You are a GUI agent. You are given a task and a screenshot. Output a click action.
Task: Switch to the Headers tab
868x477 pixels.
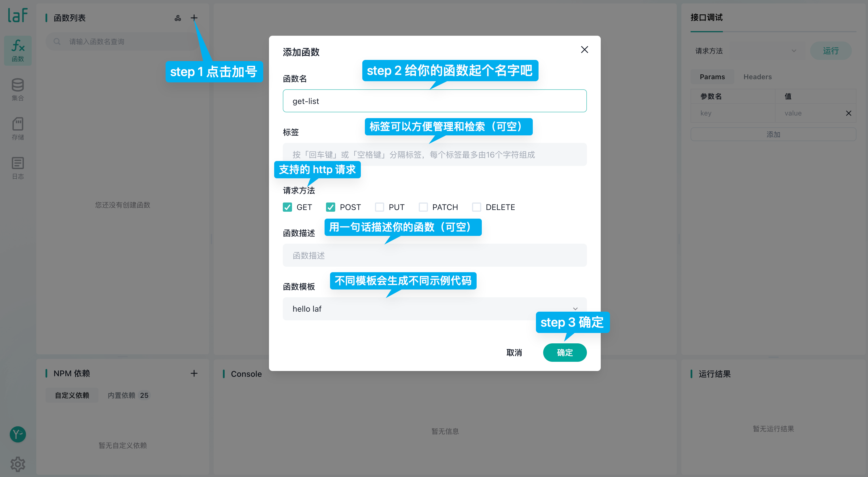pos(757,77)
